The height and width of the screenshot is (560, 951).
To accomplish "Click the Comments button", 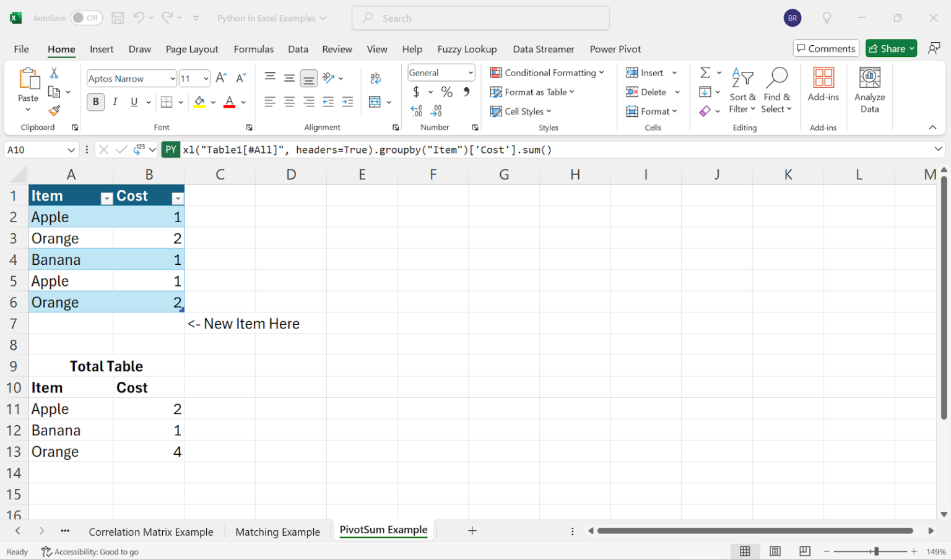I will [826, 48].
